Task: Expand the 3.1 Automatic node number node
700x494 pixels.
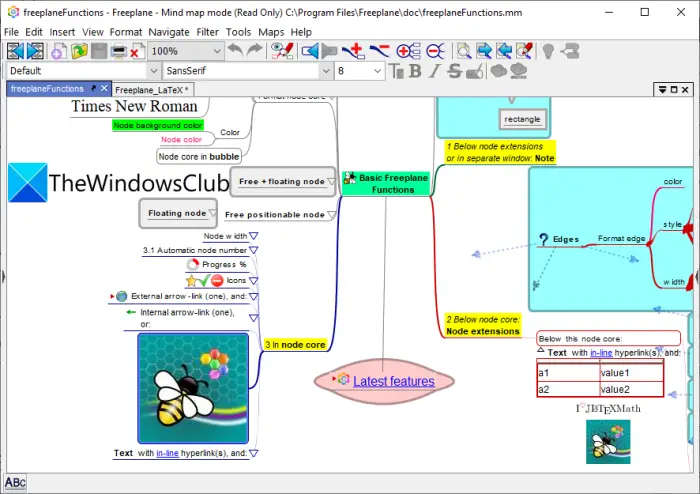Action: (254, 250)
